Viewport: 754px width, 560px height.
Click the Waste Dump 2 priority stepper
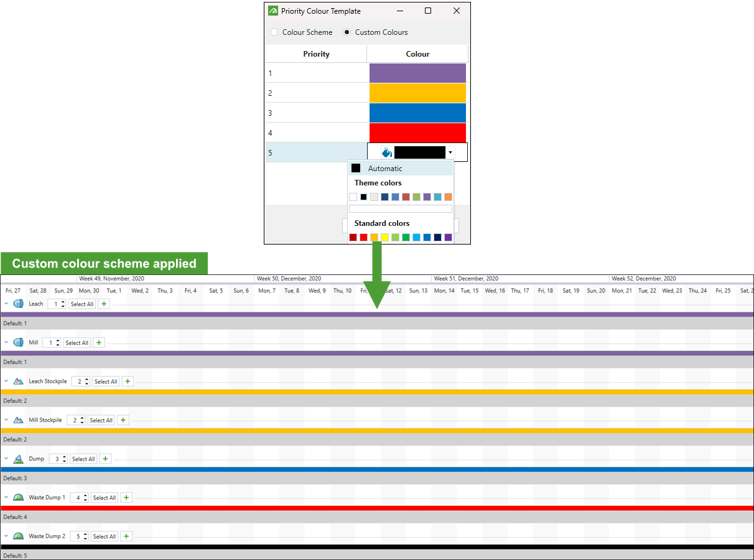(80, 536)
